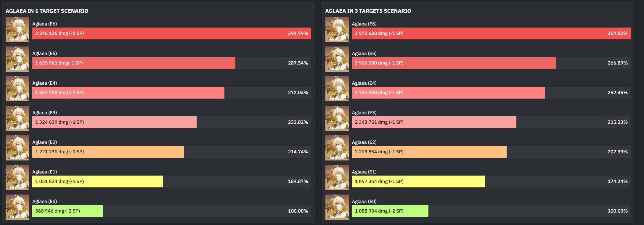Click the Aglaea E5 portrait in 1 target panel
The height and width of the screenshot is (225, 644).
pyautogui.click(x=17, y=59)
